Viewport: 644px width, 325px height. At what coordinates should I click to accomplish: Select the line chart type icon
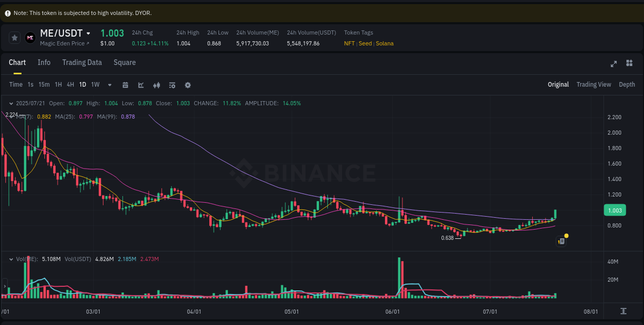[x=141, y=85]
